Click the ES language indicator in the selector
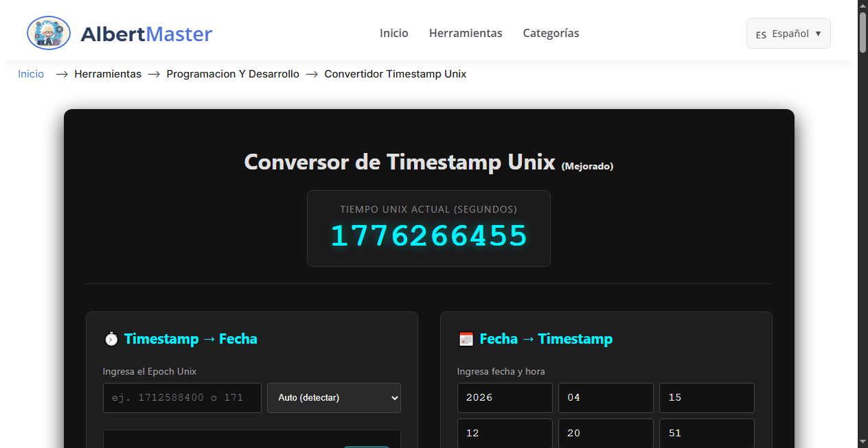Screen dimensions: 868x448 point(762,34)
